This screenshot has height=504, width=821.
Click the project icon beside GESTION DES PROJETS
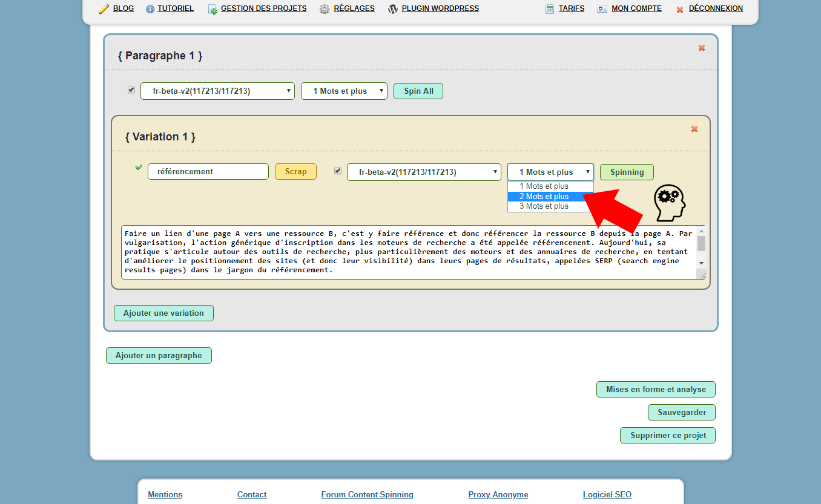[213, 9]
